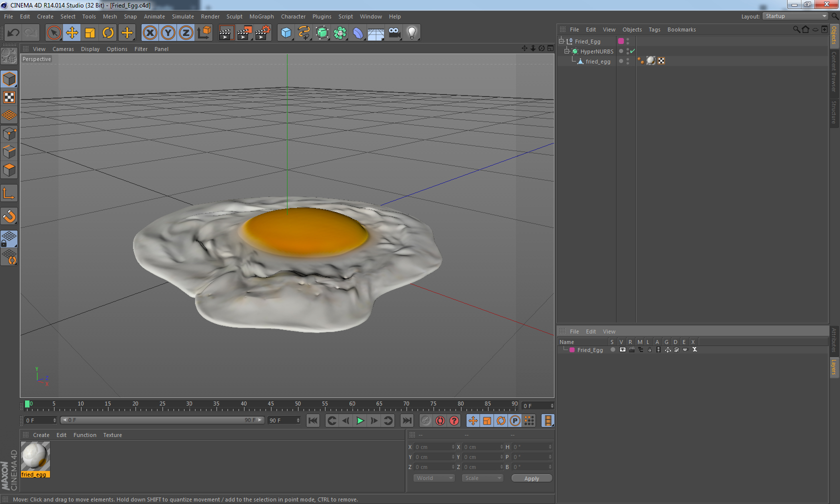Activate the Rotate tool in top toolbar
Screen dimensions: 840x504
(x=108, y=33)
